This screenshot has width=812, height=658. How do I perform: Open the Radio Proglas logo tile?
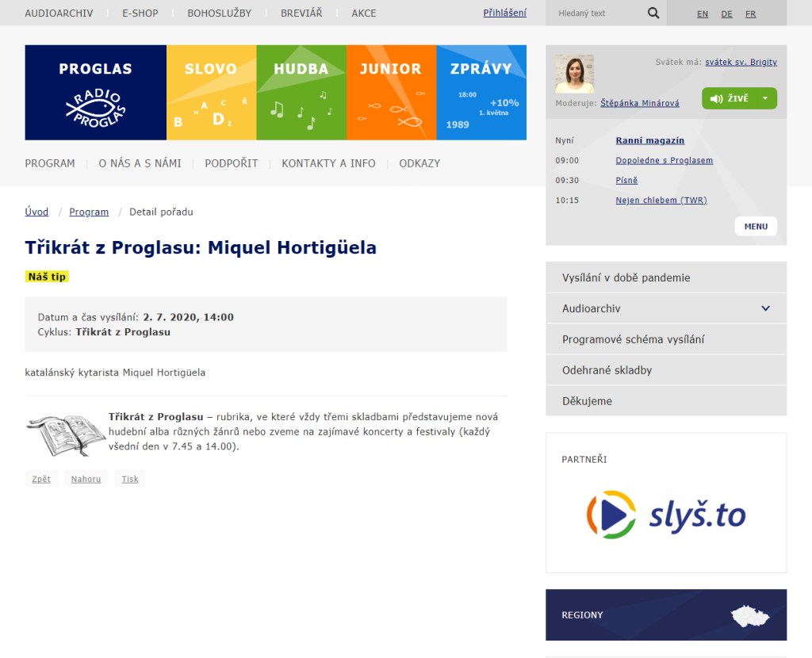pos(95,93)
